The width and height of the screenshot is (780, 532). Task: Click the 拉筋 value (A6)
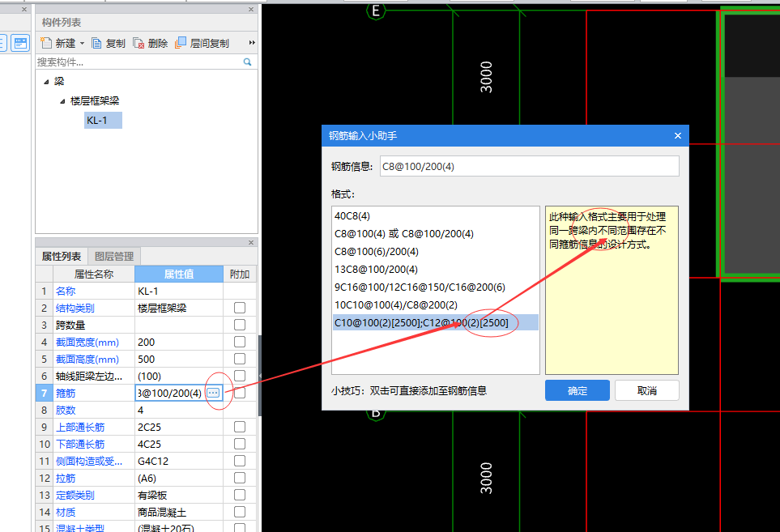(x=179, y=479)
